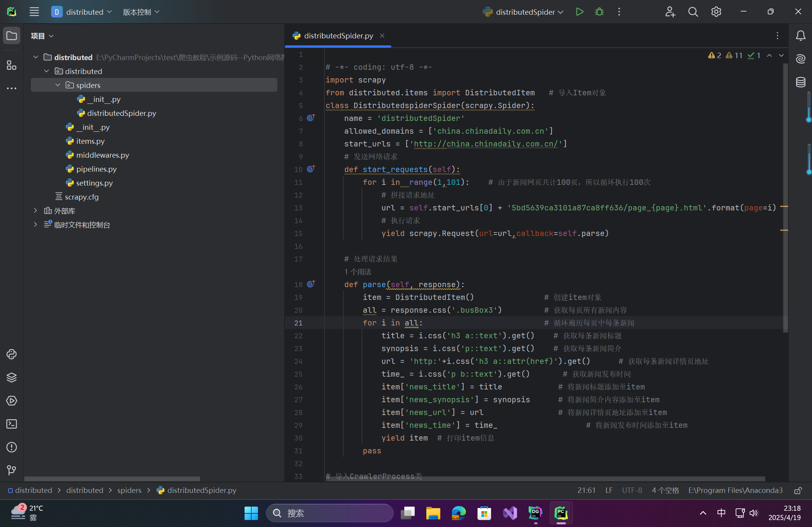Click the spiders breadcrumb in navigation bar
Screen dimensions: 812x527
[x=129, y=490]
